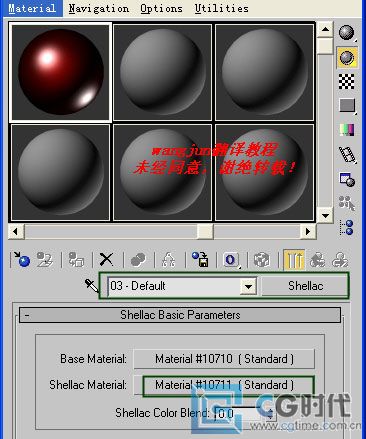
Task: Click the Get Material icon
Action: pos(22,260)
